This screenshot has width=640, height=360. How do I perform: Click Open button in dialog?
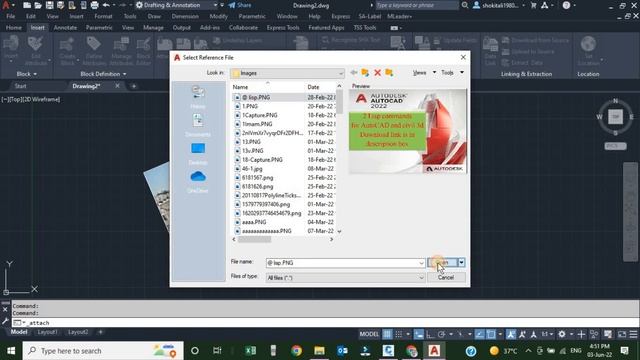pos(442,262)
